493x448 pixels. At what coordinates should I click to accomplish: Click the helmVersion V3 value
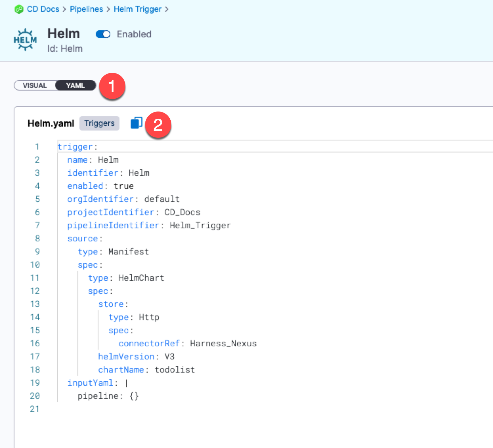169,356
